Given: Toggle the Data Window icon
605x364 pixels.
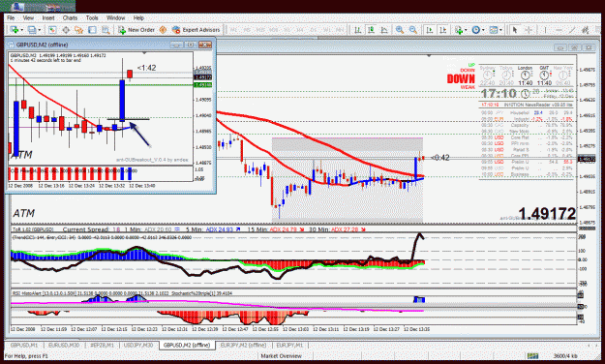Looking at the screenshot, I should point(66,30).
